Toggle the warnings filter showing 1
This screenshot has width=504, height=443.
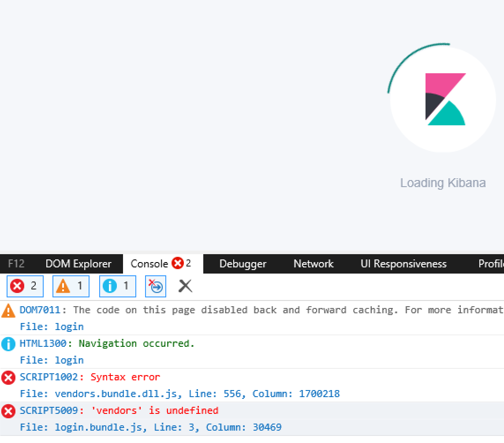tap(71, 286)
